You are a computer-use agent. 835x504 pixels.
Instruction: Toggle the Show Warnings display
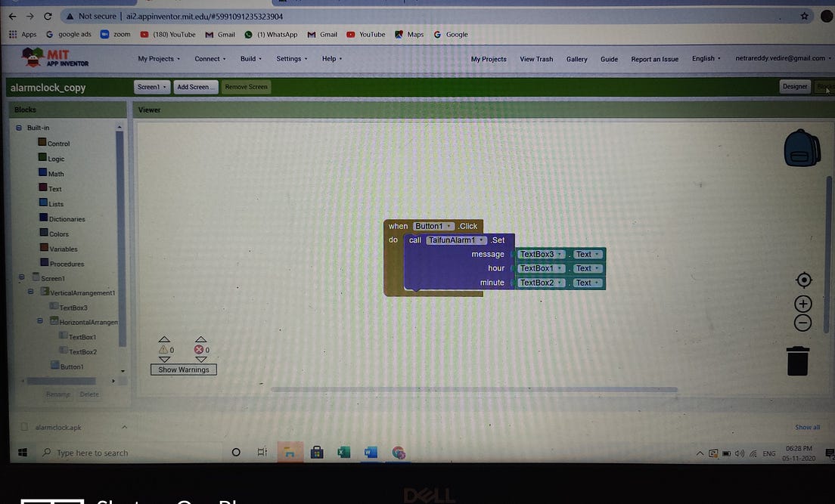183,369
